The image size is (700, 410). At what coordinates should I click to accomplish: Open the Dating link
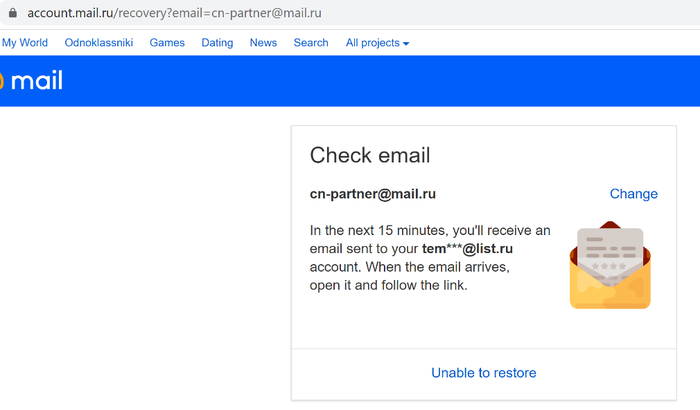(x=217, y=43)
